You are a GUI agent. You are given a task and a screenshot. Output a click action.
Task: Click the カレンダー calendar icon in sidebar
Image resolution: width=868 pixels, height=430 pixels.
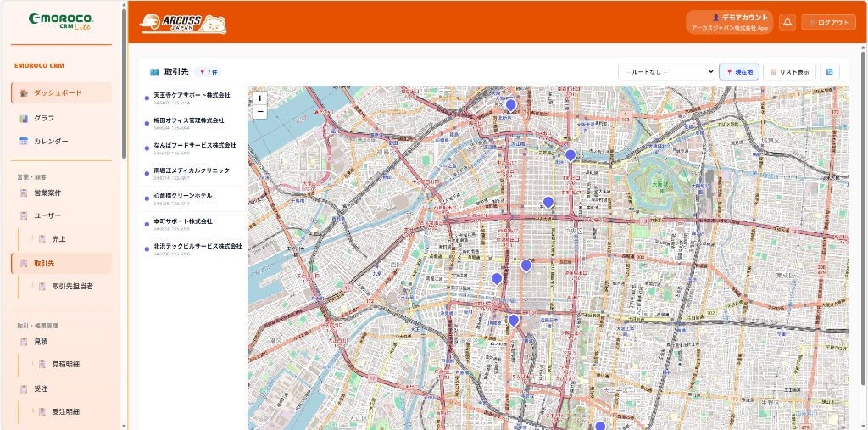pos(24,142)
